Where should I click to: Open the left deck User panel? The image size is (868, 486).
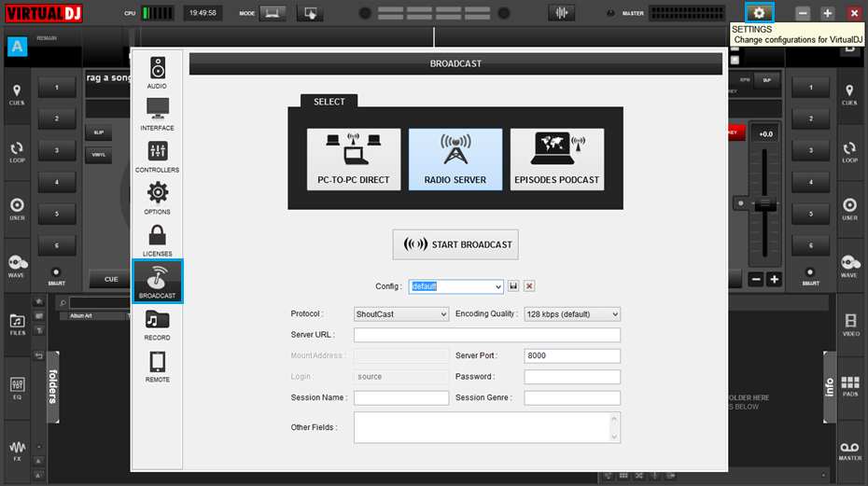click(17, 210)
